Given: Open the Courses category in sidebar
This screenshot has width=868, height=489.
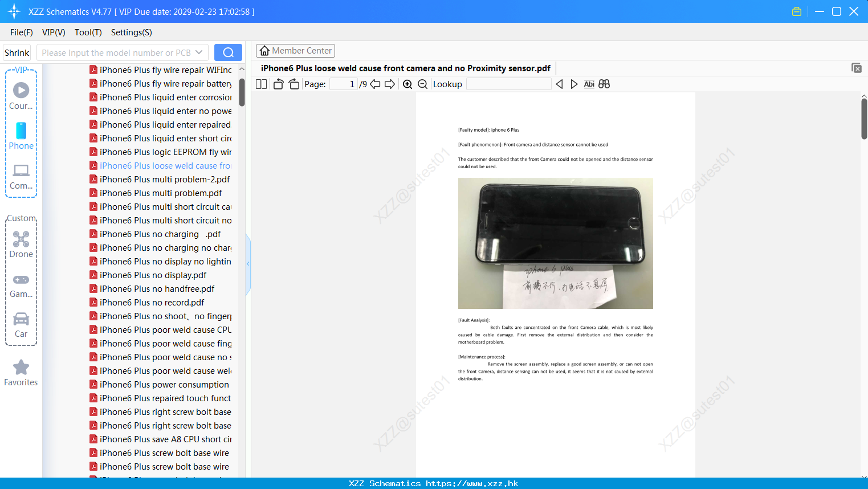Looking at the screenshot, I should click(21, 96).
